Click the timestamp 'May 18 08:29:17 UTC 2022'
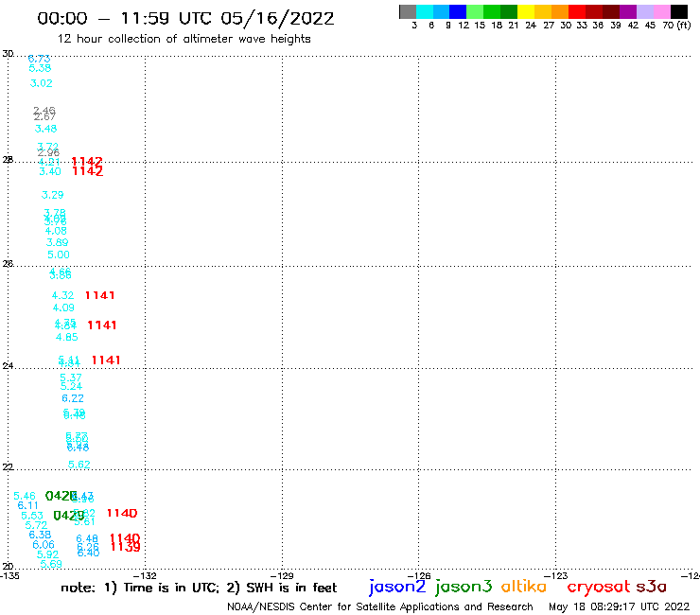 pos(619,607)
